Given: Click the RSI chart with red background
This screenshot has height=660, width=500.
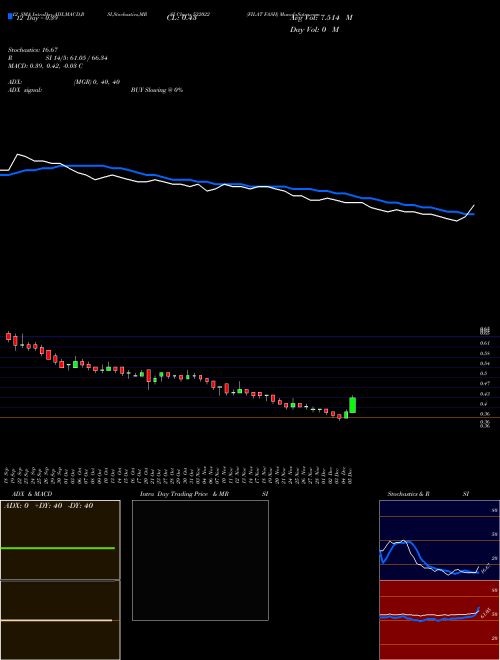Looking at the screenshot, I should pos(439,620).
